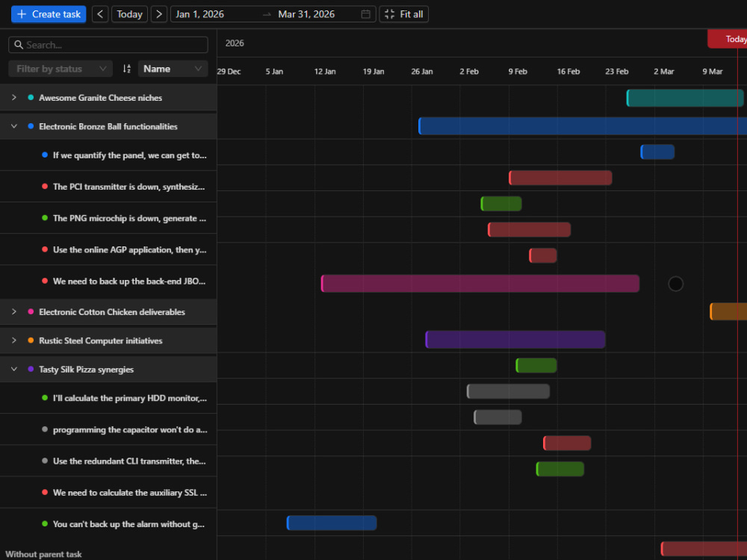
Task: Select task 'The PCI transmitter is down'
Action: (108, 187)
